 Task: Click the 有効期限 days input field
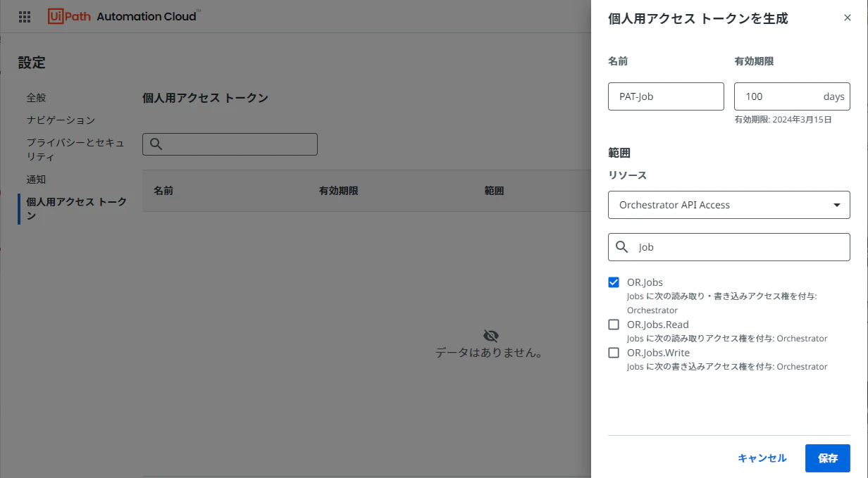(x=792, y=96)
